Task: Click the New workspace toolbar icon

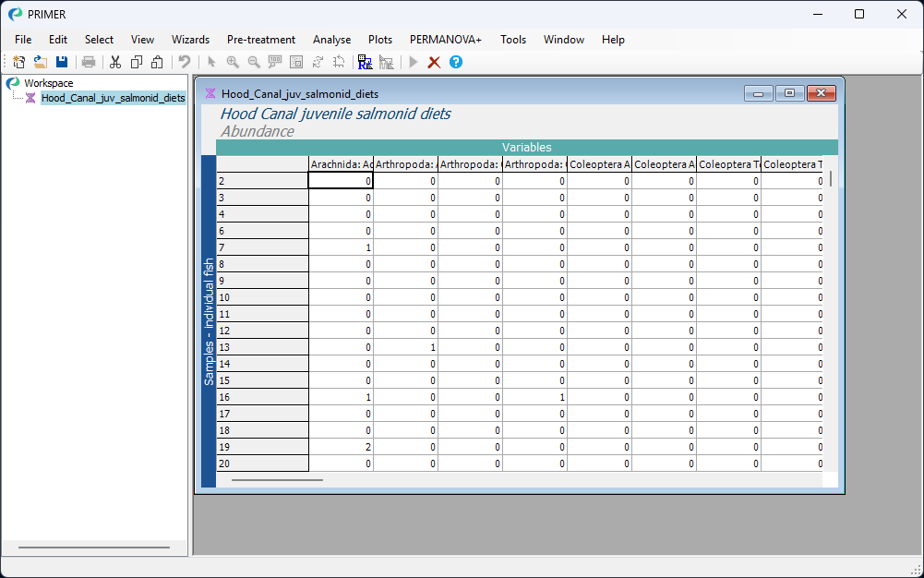Action: pos(19,62)
